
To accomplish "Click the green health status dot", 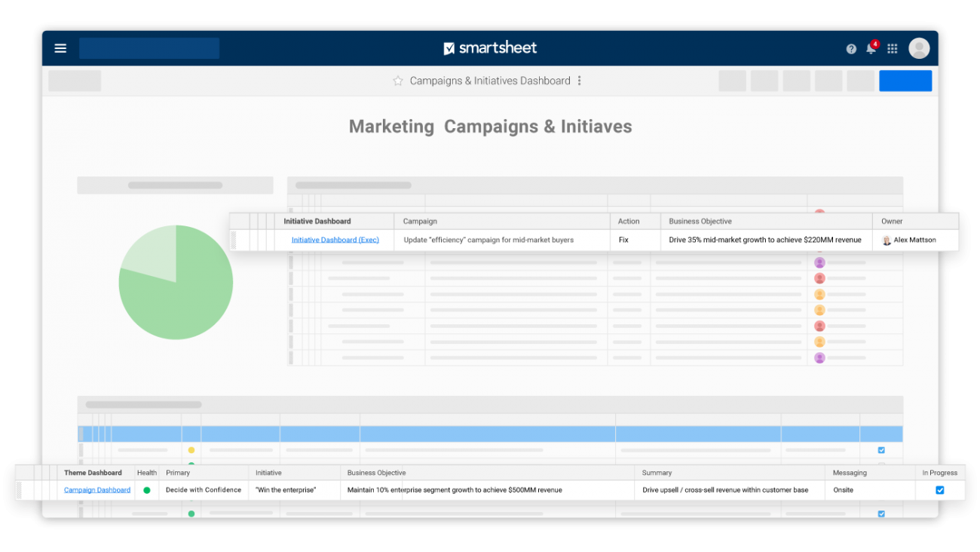I will tap(147, 489).
